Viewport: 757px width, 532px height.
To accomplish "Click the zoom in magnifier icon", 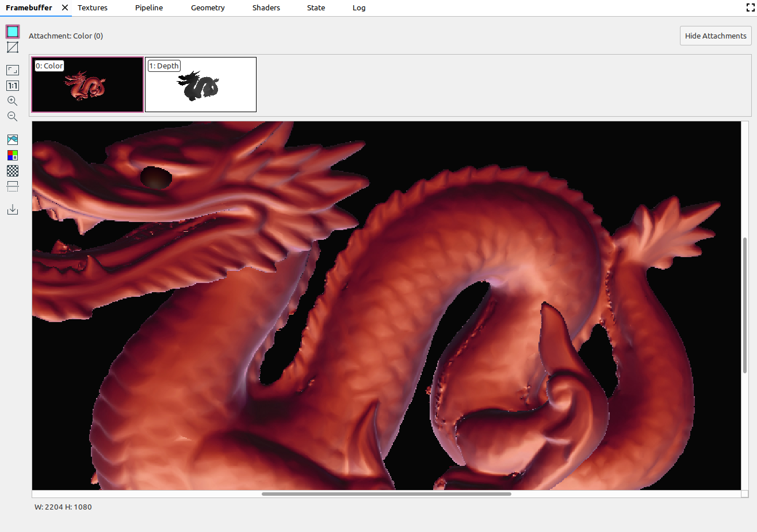I will coord(13,101).
